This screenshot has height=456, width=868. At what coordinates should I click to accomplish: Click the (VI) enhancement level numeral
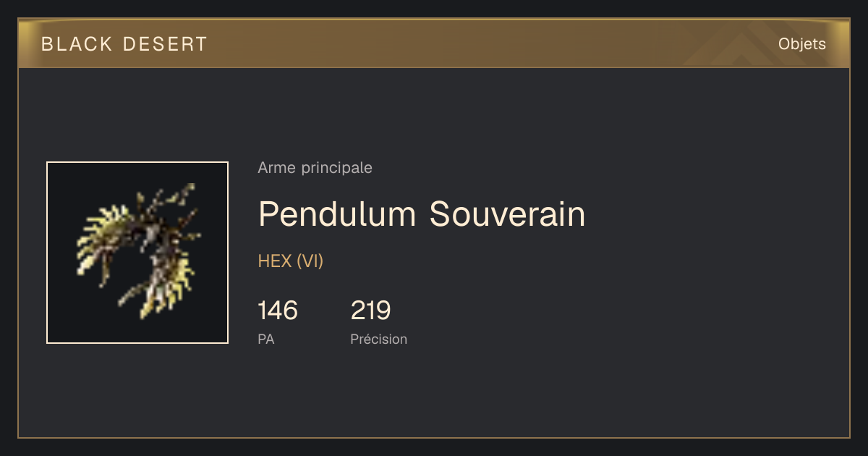310,261
